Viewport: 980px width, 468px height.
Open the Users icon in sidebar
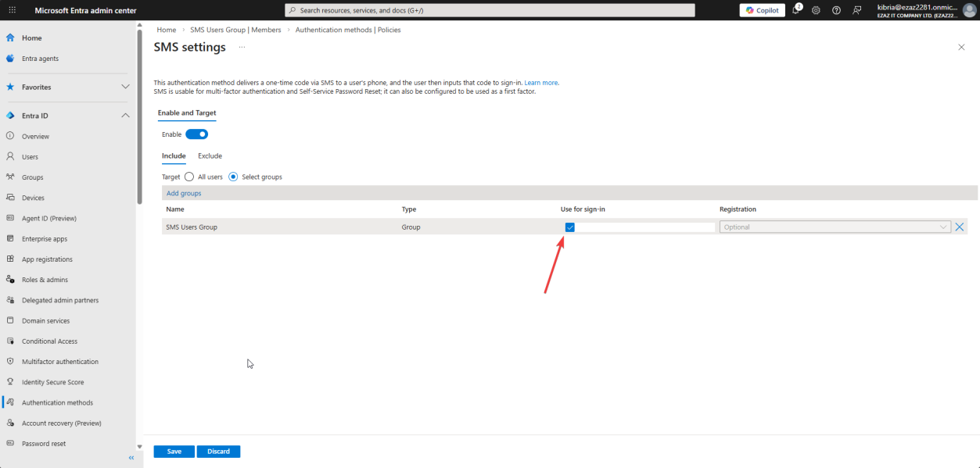pos(10,156)
